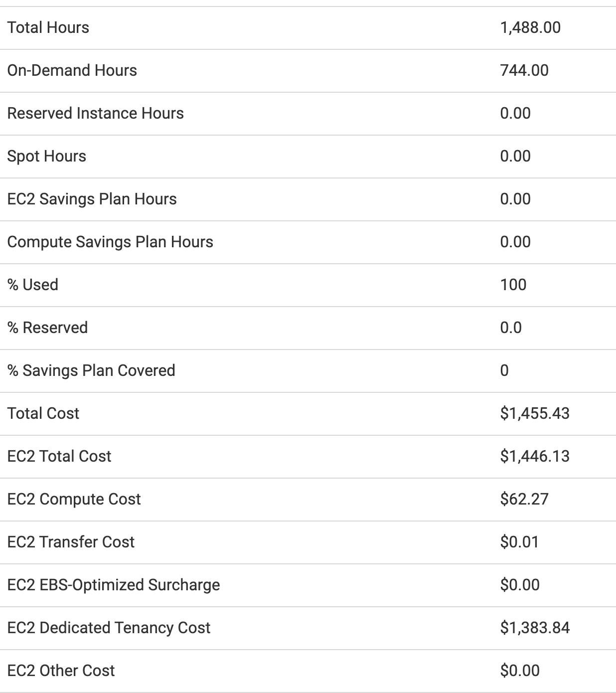The width and height of the screenshot is (616, 693).
Task: Select the % Used value 100
Action: tap(513, 285)
